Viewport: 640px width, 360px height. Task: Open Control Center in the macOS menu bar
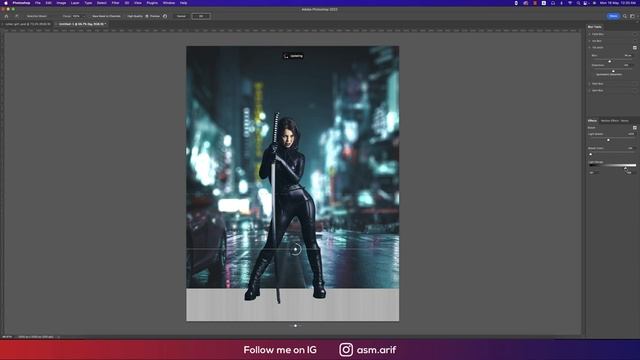[586, 3]
